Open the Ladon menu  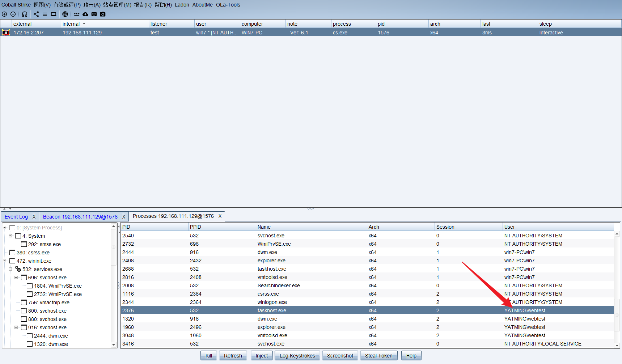click(182, 5)
